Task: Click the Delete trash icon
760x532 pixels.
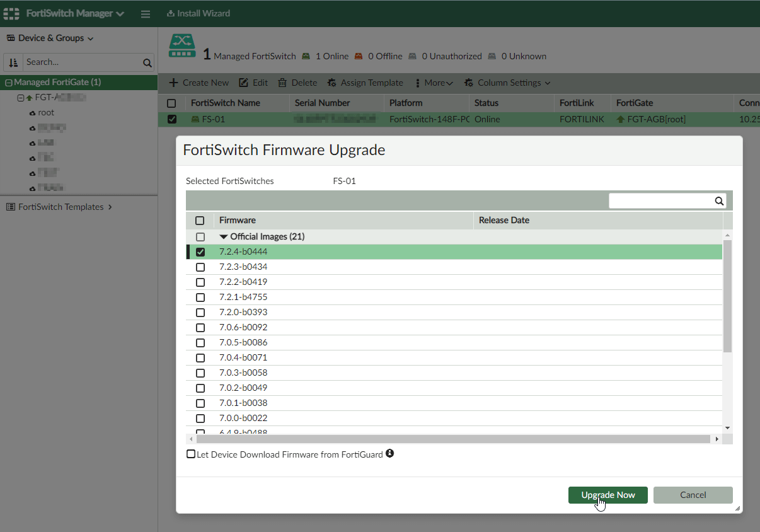Action: click(282, 83)
